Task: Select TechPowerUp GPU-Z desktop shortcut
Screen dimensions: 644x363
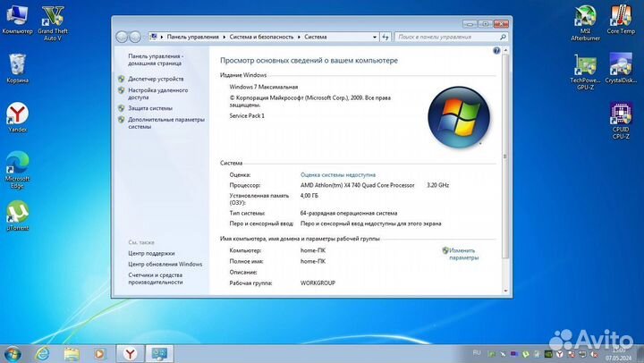Action: (585, 72)
